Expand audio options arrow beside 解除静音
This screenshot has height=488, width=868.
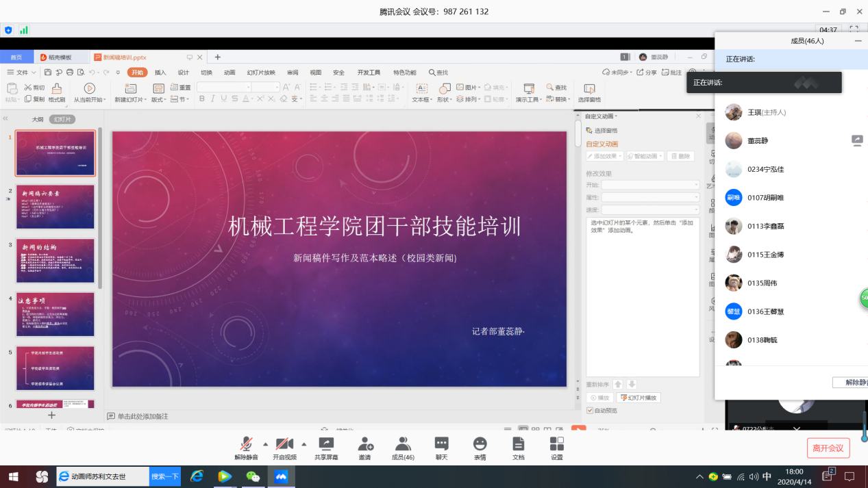265,444
